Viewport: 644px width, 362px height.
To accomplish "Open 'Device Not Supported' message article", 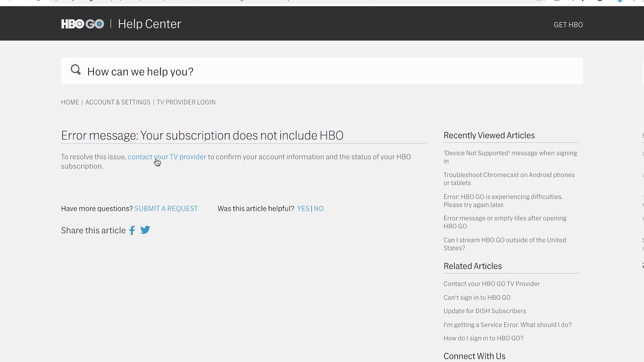I will click(510, 157).
